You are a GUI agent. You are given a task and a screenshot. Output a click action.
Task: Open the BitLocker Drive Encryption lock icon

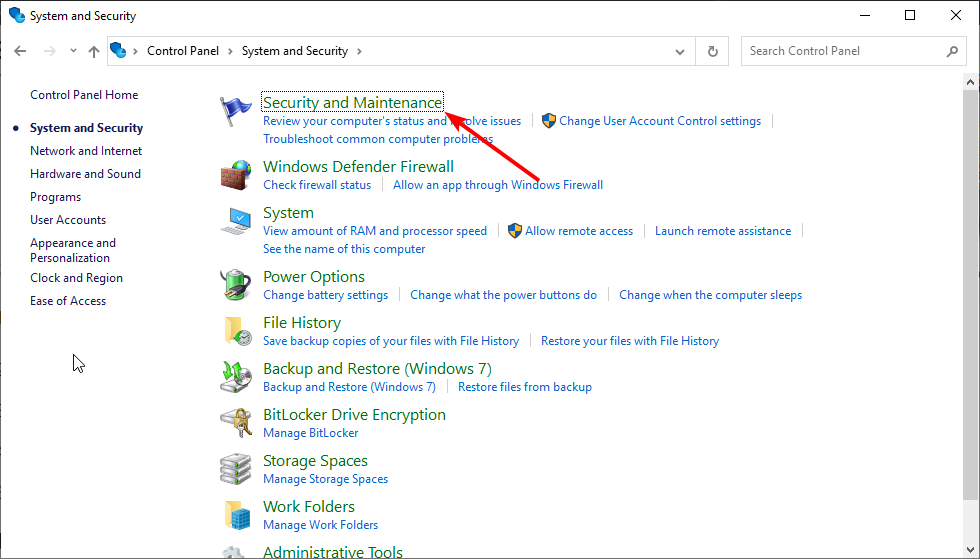tap(236, 423)
